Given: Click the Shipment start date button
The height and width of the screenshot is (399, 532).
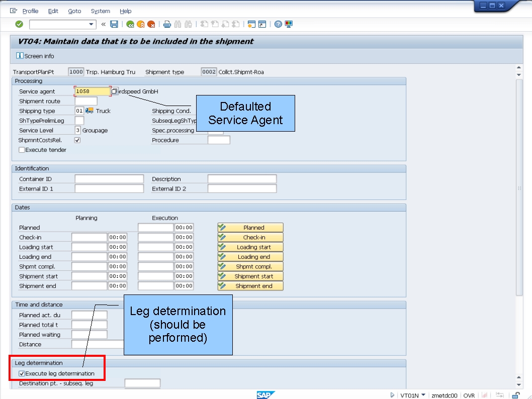Looking at the screenshot, I should pyautogui.click(x=250, y=276).
